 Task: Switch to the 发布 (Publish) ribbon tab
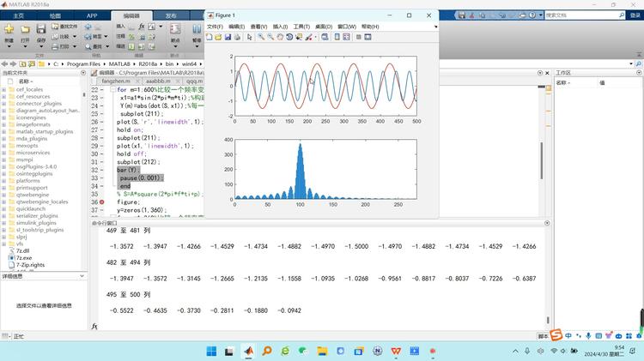[171, 15]
